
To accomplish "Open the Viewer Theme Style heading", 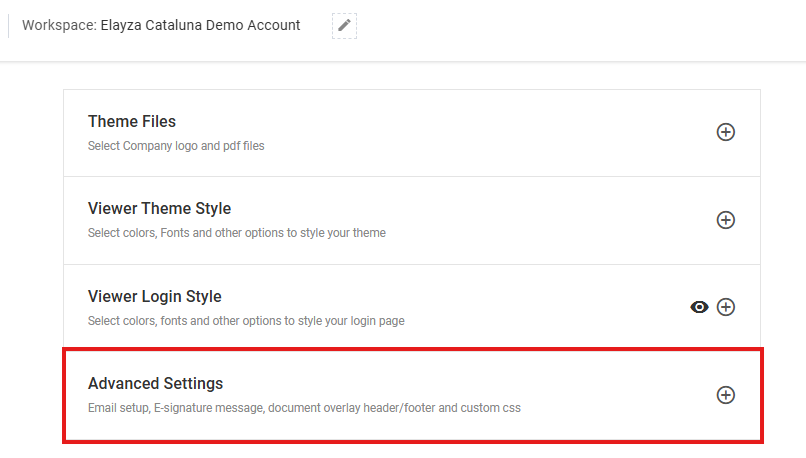I will (159, 208).
